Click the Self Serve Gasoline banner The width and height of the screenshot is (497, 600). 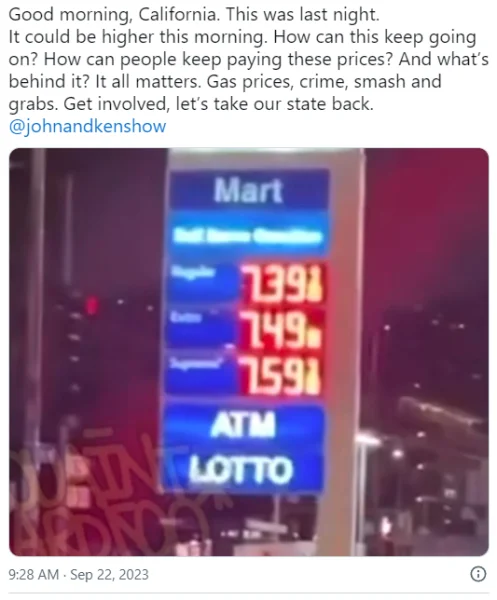tap(248, 235)
